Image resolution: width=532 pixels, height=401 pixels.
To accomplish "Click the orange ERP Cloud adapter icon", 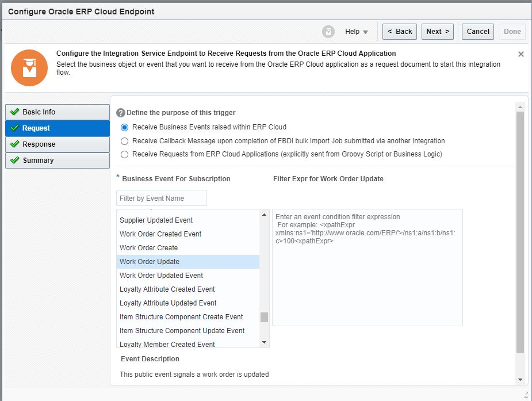I will click(x=29, y=67).
